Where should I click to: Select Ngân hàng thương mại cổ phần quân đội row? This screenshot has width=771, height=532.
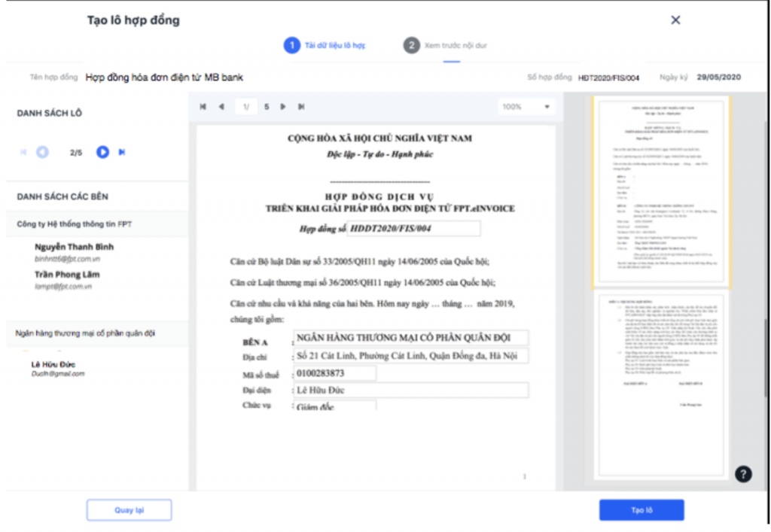click(x=97, y=333)
